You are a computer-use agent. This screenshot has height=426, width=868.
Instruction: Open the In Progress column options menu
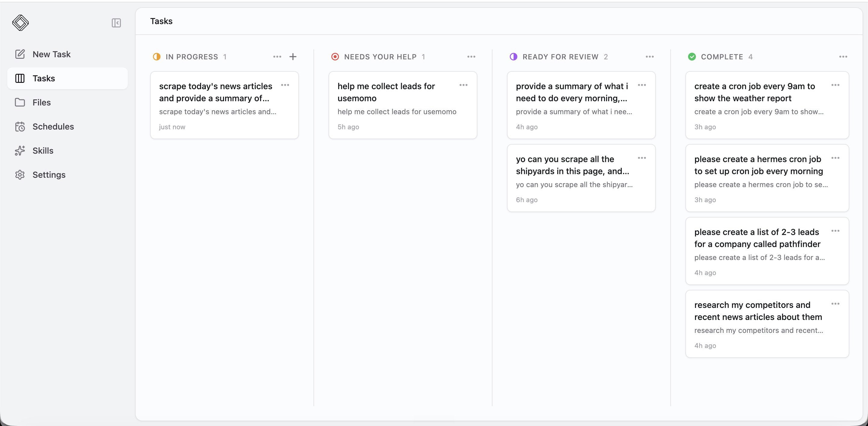tap(277, 57)
